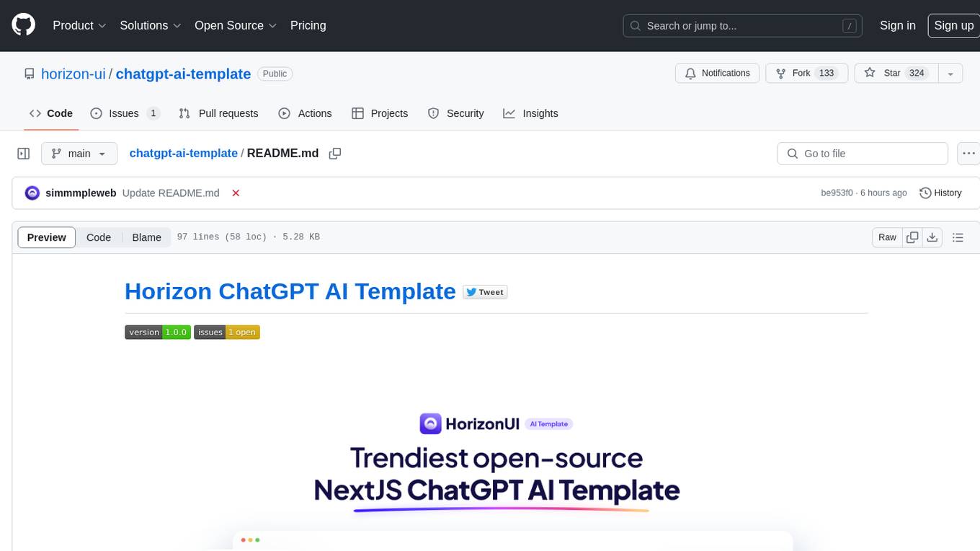Screen dimensions: 980x551
Task: Select the Preview view
Action: click(47, 237)
